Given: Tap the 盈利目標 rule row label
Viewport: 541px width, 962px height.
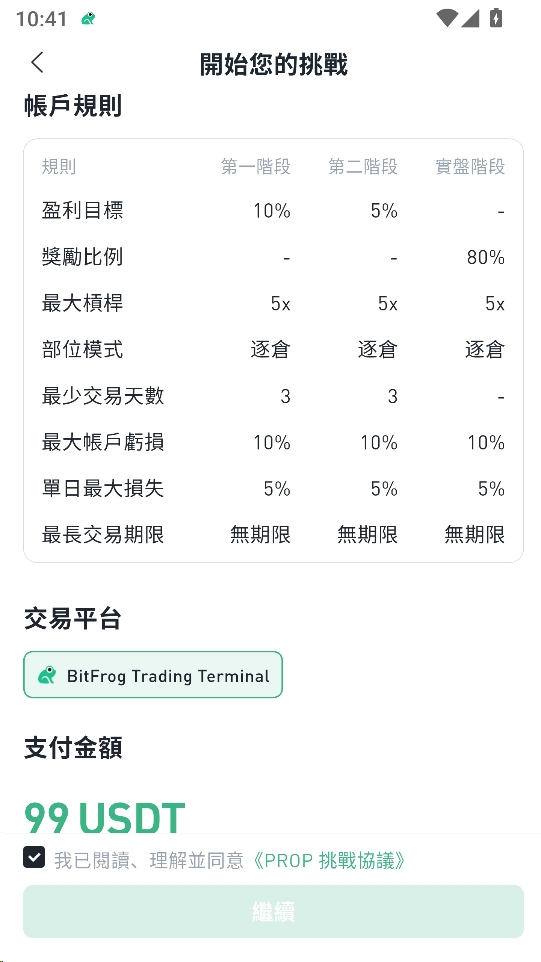Looking at the screenshot, I should pyautogui.click(x=82, y=210).
